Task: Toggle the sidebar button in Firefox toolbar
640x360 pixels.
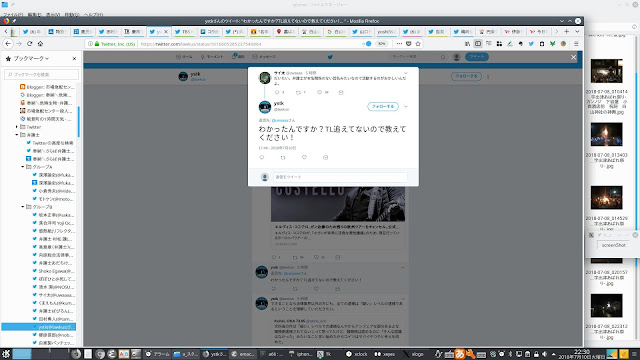Action: [478, 44]
